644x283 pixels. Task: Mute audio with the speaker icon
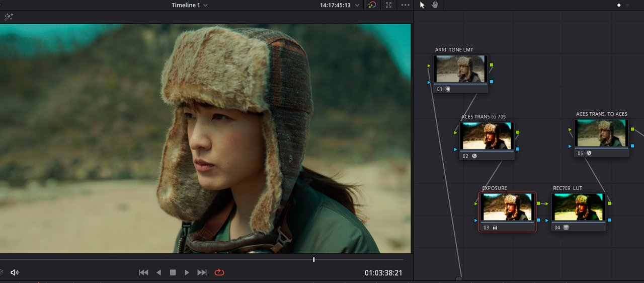coord(15,272)
